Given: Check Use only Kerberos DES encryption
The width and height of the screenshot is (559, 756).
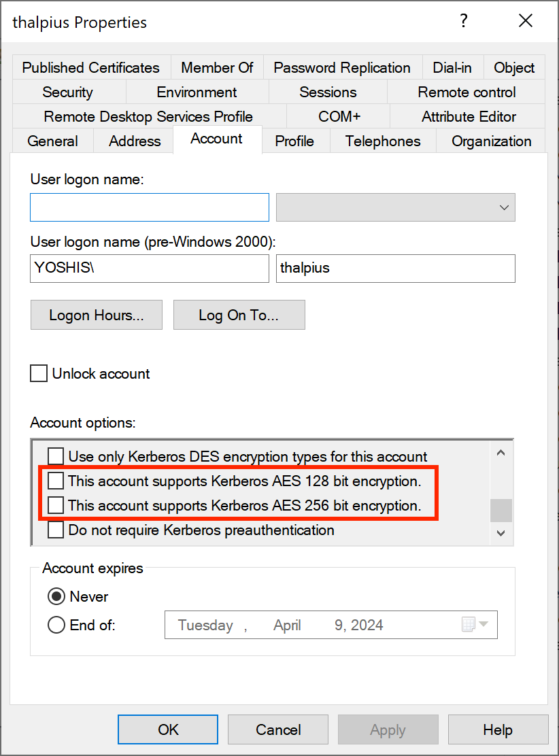Looking at the screenshot, I should click(x=56, y=457).
